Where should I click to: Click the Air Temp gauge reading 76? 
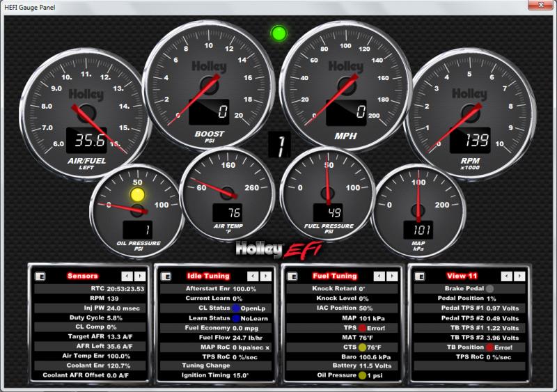227,194
